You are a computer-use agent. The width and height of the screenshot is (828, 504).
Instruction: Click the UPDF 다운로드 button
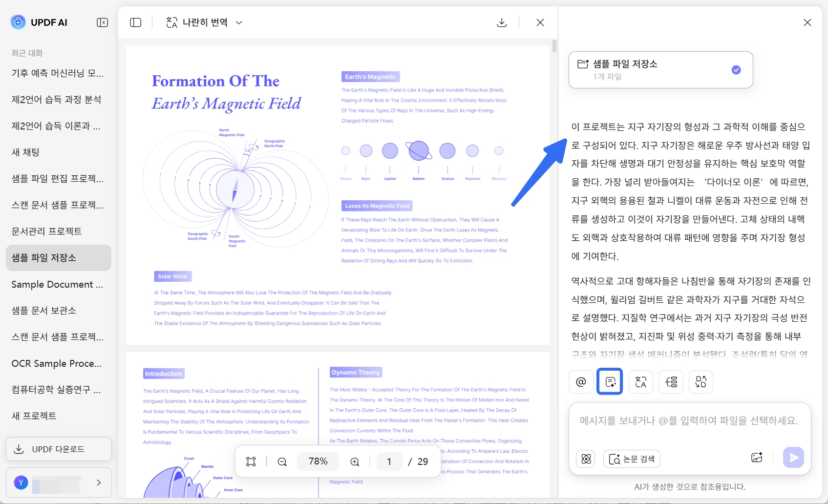pyautogui.click(x=59, y=449)
